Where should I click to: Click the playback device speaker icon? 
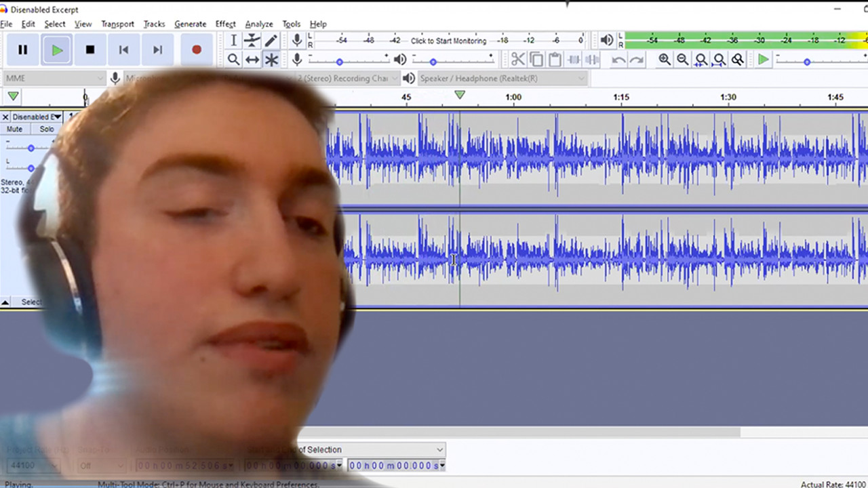pyautogui.click(x=409, y=79)
